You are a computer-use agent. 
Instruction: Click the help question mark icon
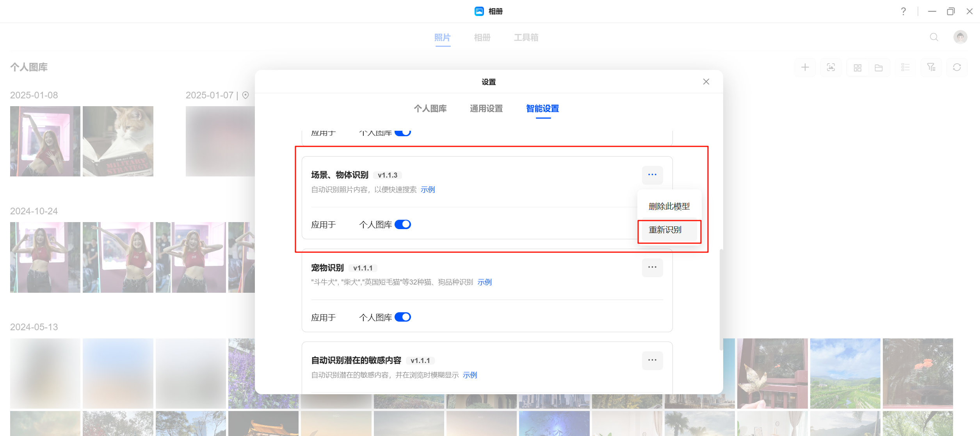[903, 11]
